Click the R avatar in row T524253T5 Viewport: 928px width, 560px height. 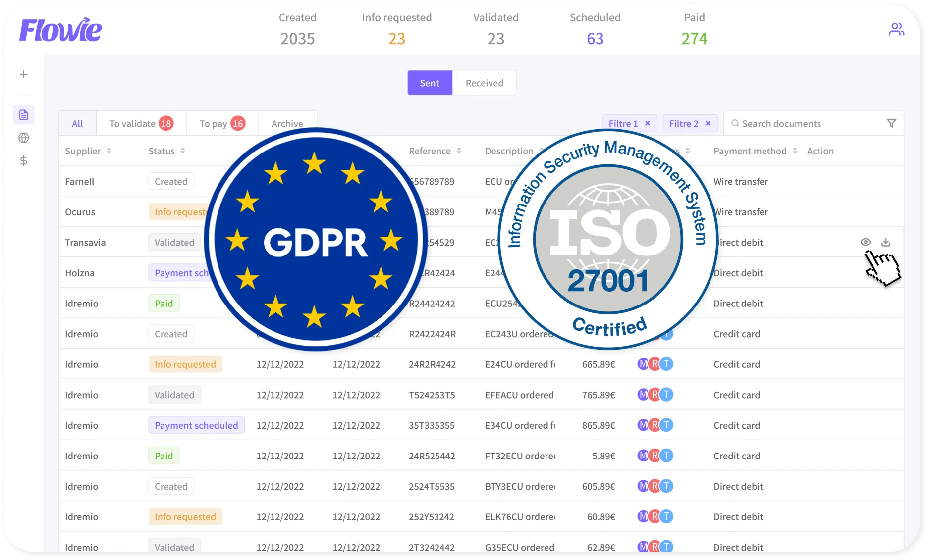tap(655, 395)
